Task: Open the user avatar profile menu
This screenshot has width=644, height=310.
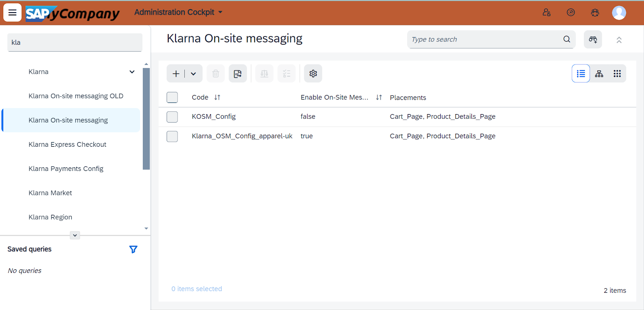Action: 619,12
